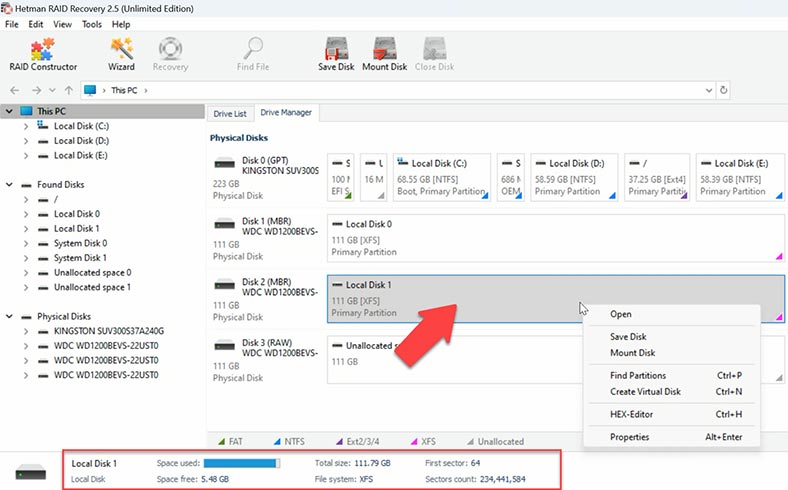Screen dimensions: 788x490
Task: Open address bar history dropdown
Action: coord(709,90)
